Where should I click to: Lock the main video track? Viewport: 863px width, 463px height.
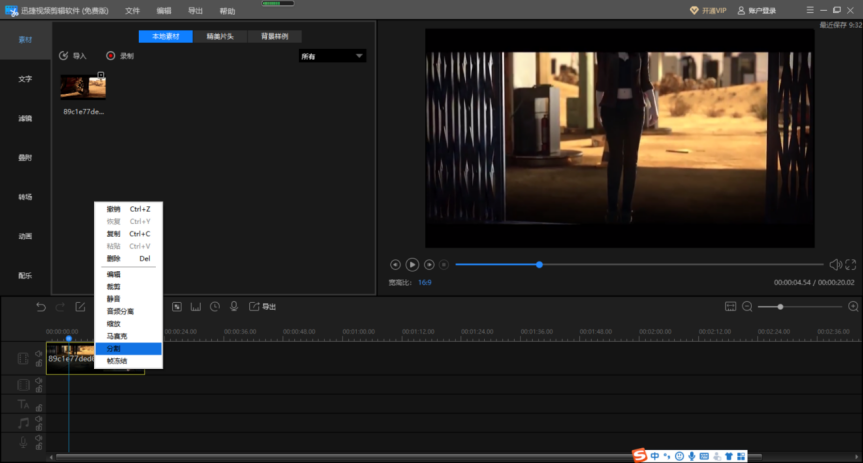point(39,363)
